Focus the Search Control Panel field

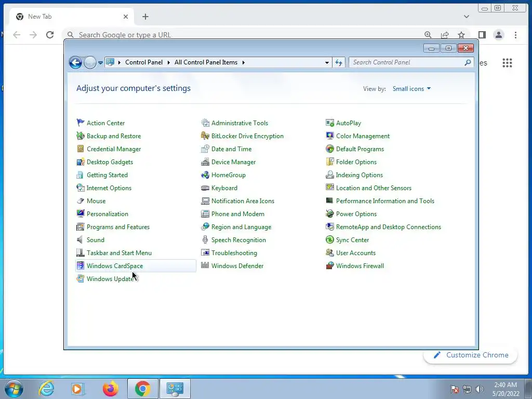tap(407, 62)
